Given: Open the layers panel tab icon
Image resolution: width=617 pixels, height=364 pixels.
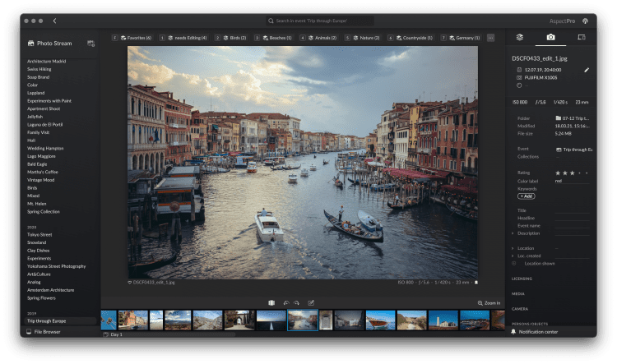Looking at the screenshot, I should [x=520, y=37].
